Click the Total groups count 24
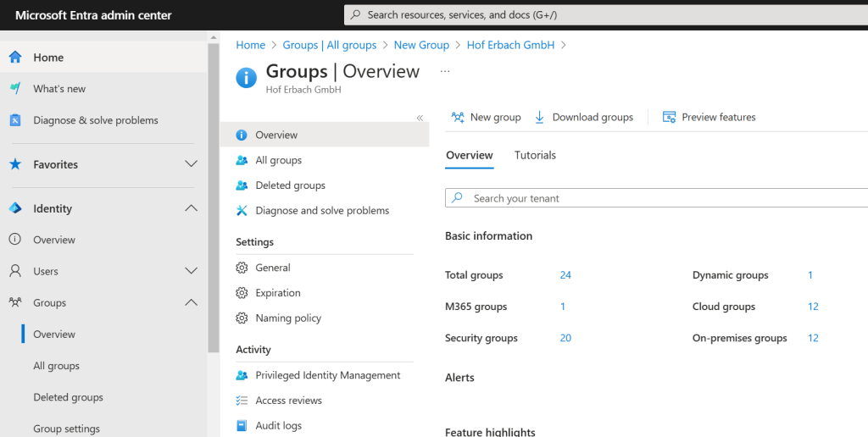Image resolution: width=868 pixels, height=437 pixels. tap(565, 275)
